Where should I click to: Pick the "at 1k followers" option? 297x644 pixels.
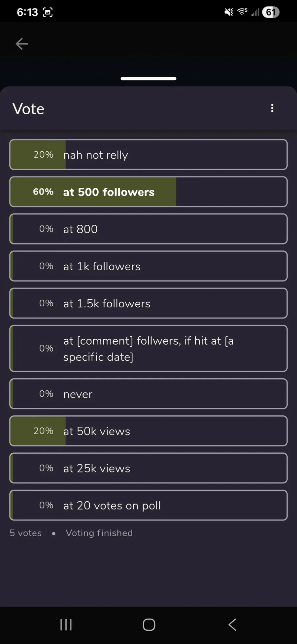[148, 266]
